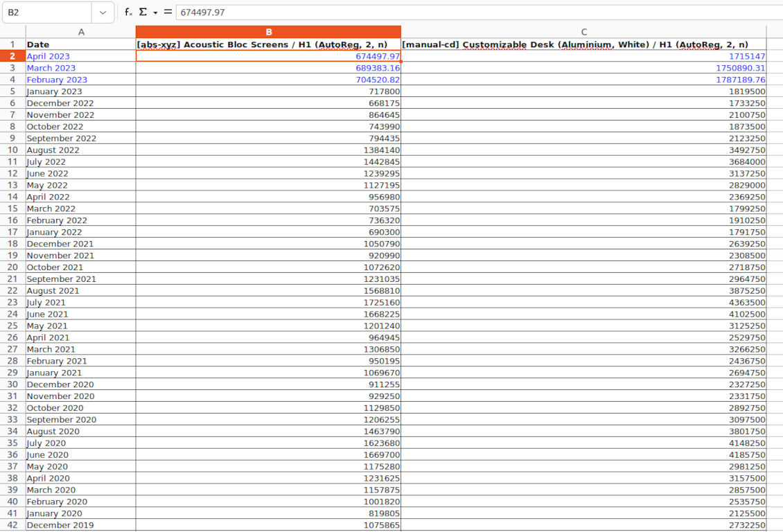Click cell with value 689383.16
Image resolution: width=783 pixels, height=532 pixels.
click(269, 68)
